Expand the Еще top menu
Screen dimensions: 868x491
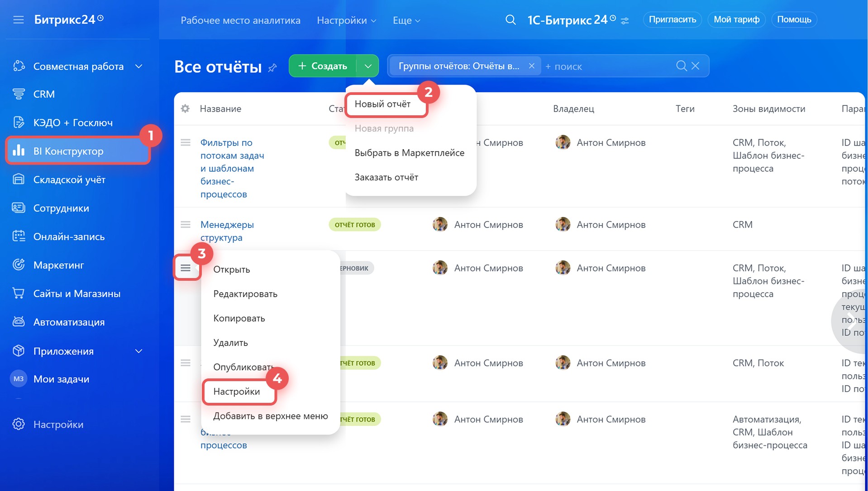406,20
